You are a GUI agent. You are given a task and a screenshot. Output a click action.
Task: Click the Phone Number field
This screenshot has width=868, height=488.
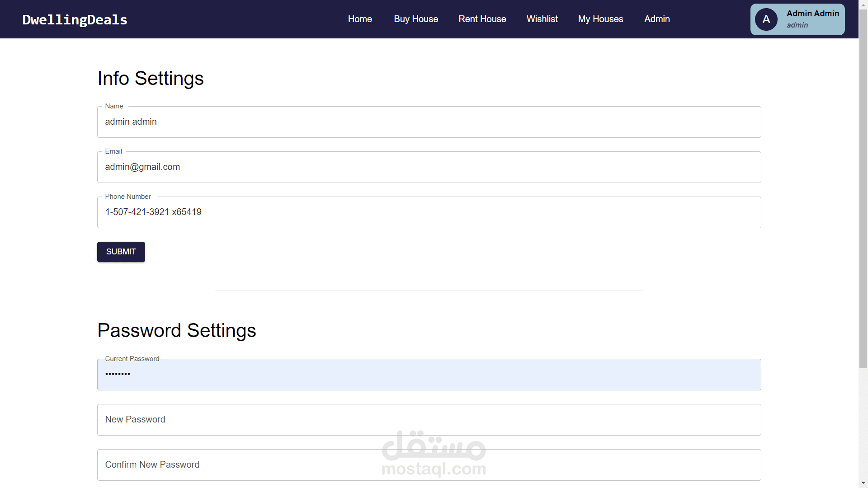tap(429, 212)
